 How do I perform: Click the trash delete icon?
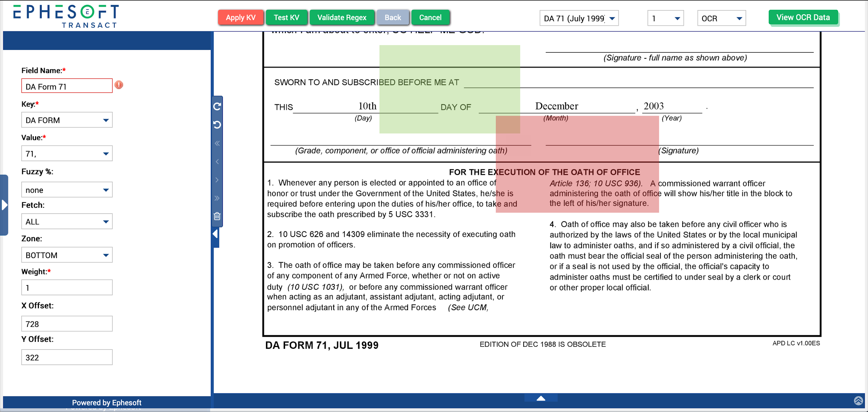pyautogui.click(x=217, y=216)
